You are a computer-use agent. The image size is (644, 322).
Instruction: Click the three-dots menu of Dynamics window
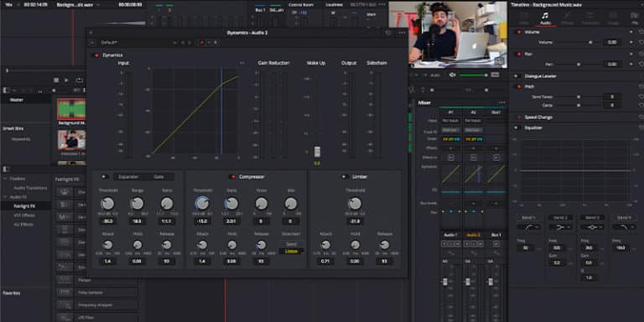(x=402, y=33)
